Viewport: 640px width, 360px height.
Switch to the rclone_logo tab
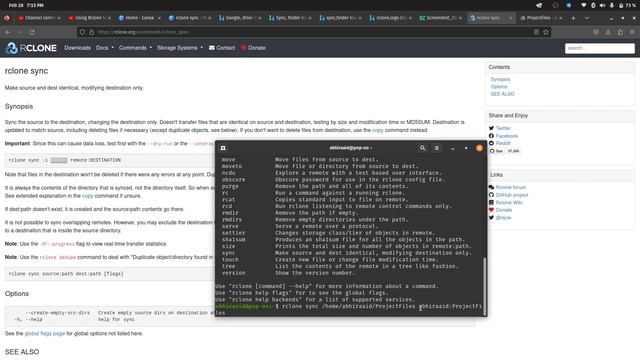click(391, 18)
